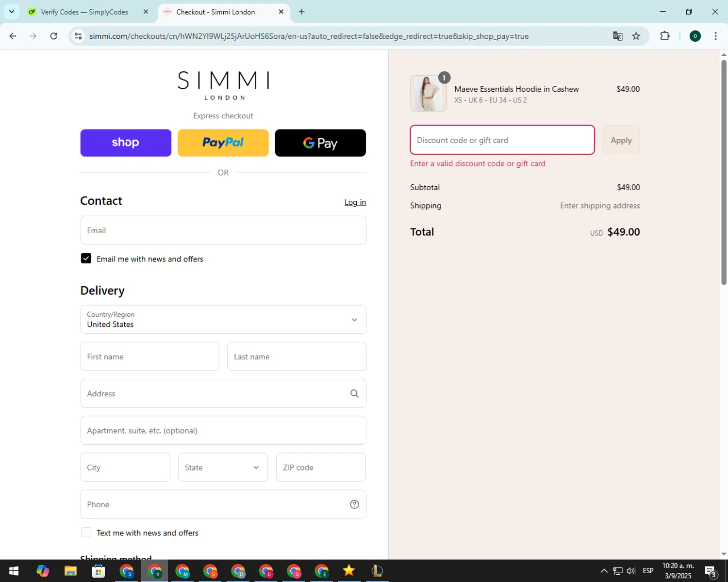
Task: Click the Log in link
Action: (355, 202)
